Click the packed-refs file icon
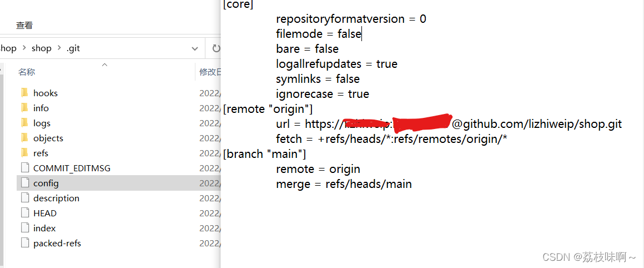Viewport: 644px width, 268px height. click(25, 243)
